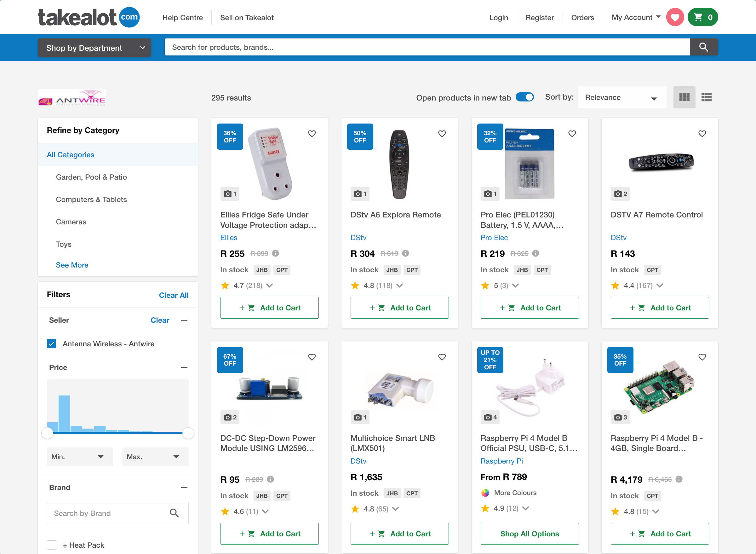756x554 pixels.
Task: Open the Min. price dropdown
Action: (x=79, y=457)
